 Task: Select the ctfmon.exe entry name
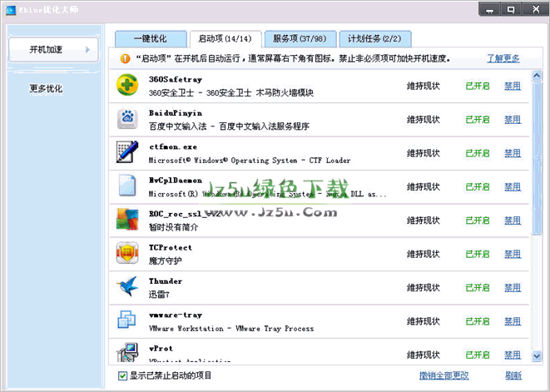click(x=173, y=147)
